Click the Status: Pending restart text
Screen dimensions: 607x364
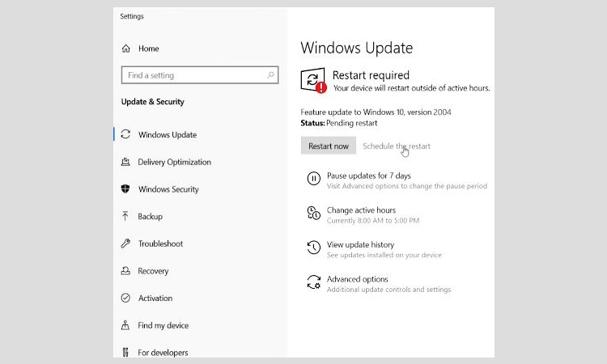click(x=339, y=123)
